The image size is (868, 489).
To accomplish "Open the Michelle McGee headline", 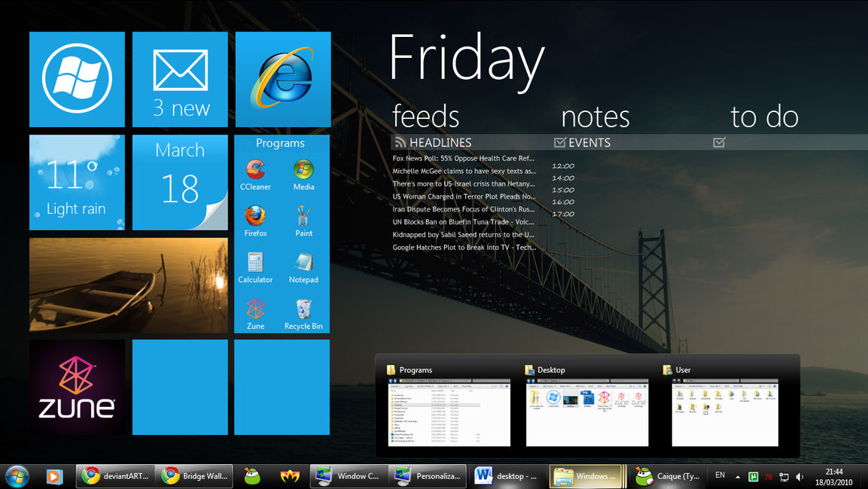I will tap(464, 171).
